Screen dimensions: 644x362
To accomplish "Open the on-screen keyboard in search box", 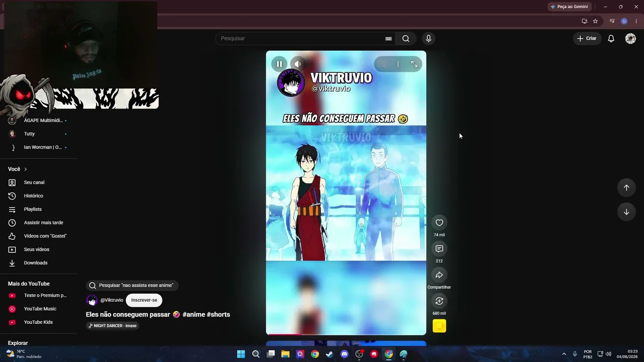I will click(x=388, y=39).
